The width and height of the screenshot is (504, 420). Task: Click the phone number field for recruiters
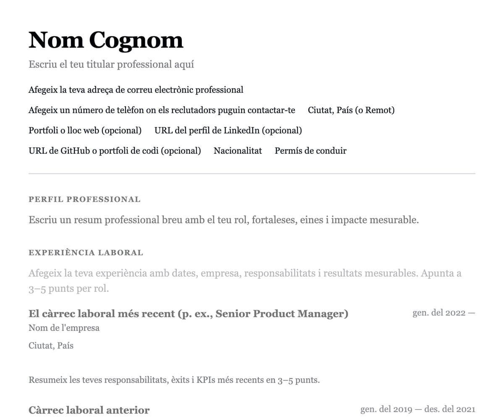click(162, 110)
